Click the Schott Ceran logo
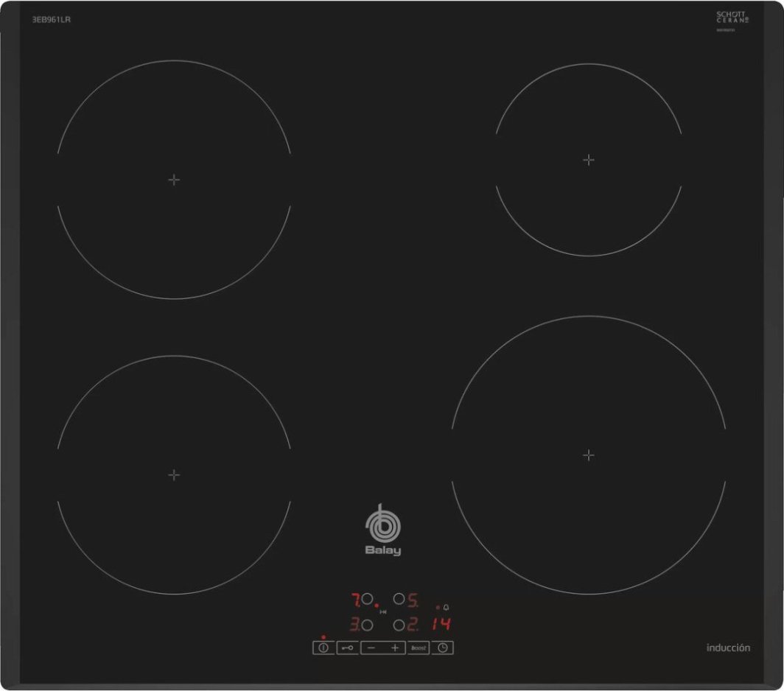 732,18
